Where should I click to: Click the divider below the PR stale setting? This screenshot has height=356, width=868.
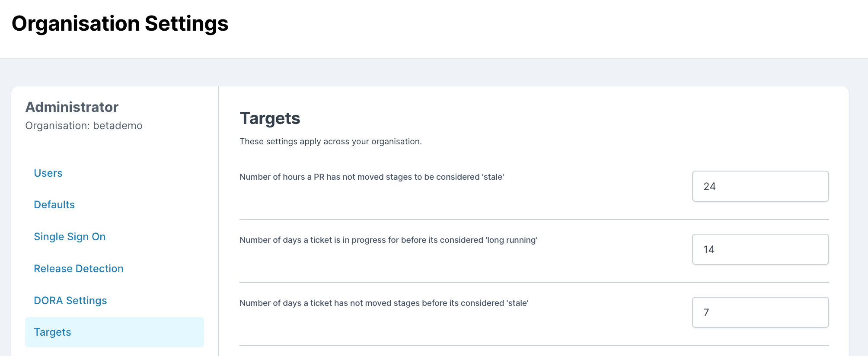[534, 219]
